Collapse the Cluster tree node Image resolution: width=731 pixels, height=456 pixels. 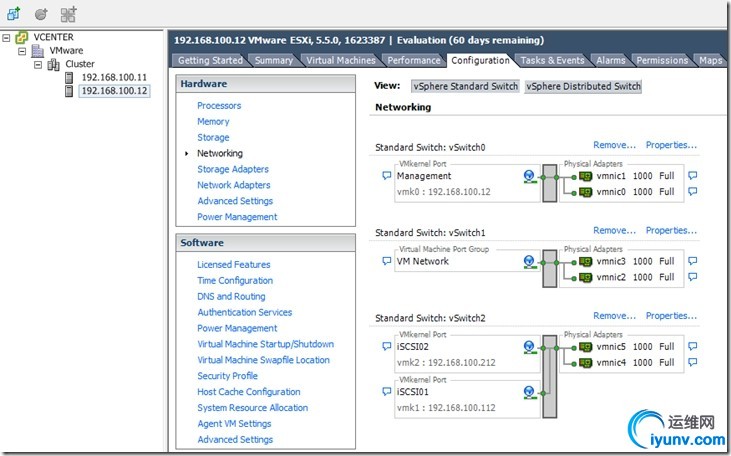tap(39, 64)
